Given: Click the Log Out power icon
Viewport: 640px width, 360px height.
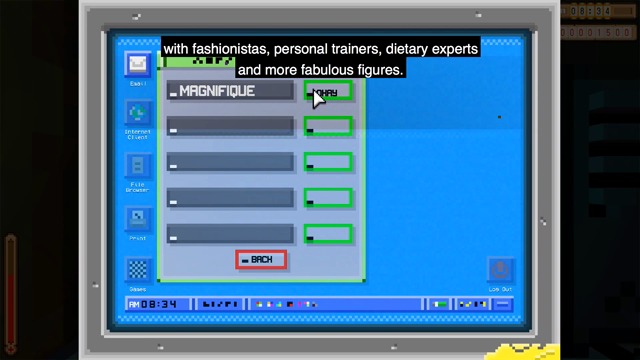Looking at the screenshot, I should [500, 270].
